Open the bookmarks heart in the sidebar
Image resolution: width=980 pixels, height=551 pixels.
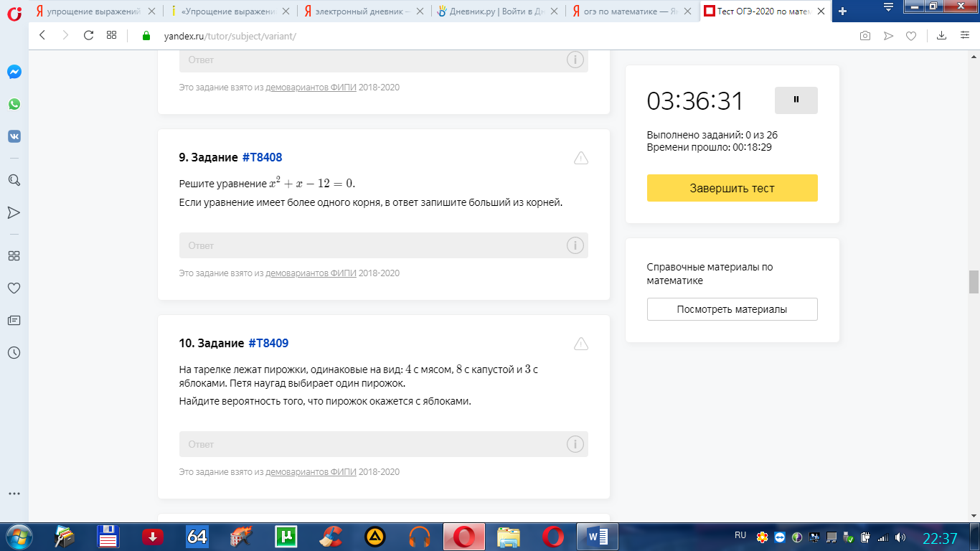pos(14,288)
